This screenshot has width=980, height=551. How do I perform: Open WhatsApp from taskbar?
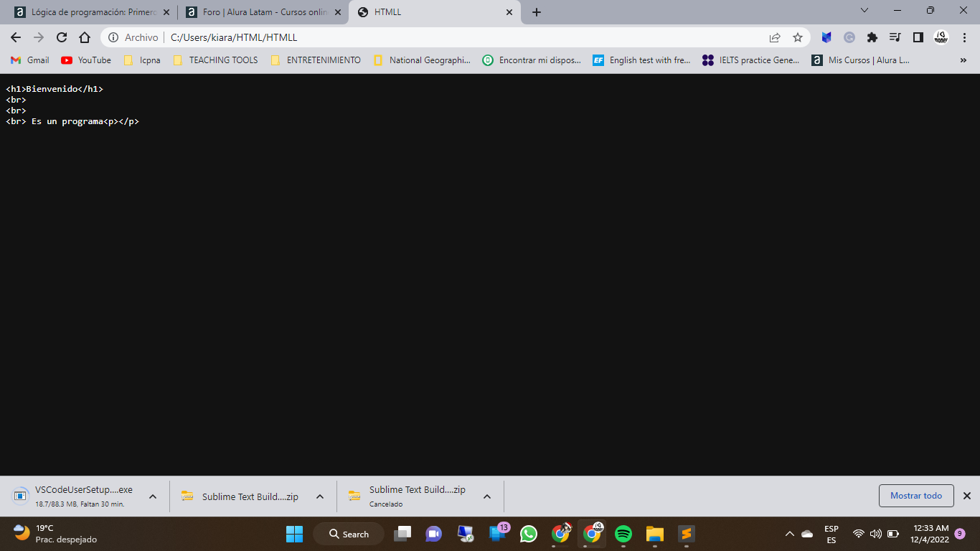pyautogui.click(x=529, y=534)
